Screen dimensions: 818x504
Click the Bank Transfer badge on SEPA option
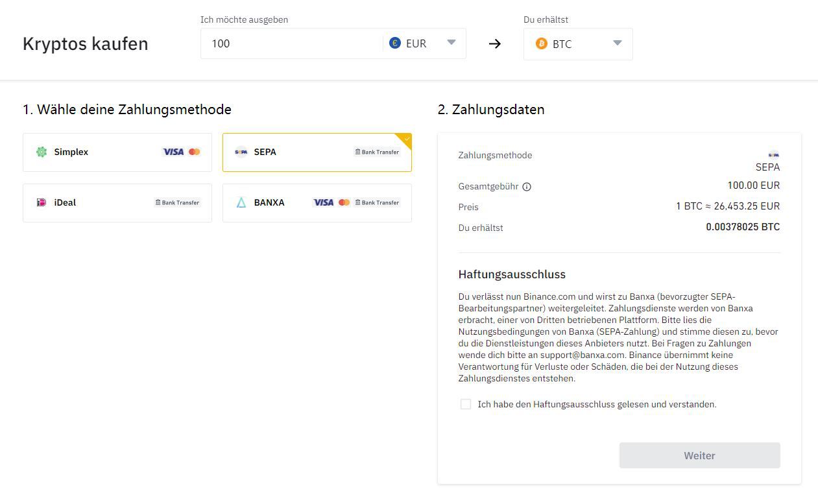click(x=376, y=152)
